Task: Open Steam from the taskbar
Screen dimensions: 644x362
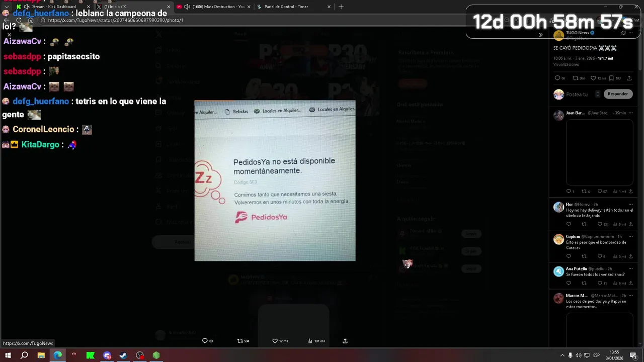Action: [123, 355]
